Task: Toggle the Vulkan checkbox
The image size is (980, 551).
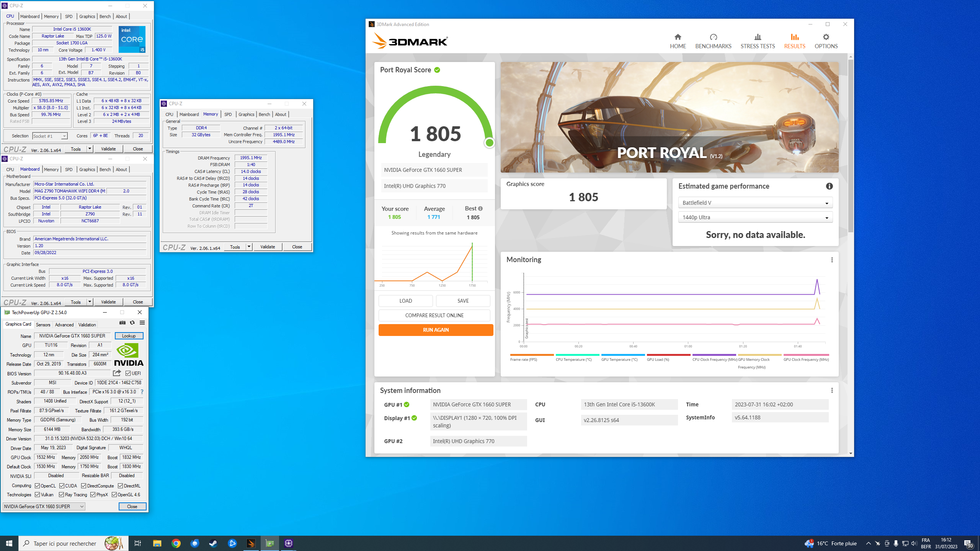Action: coord(38,495)
